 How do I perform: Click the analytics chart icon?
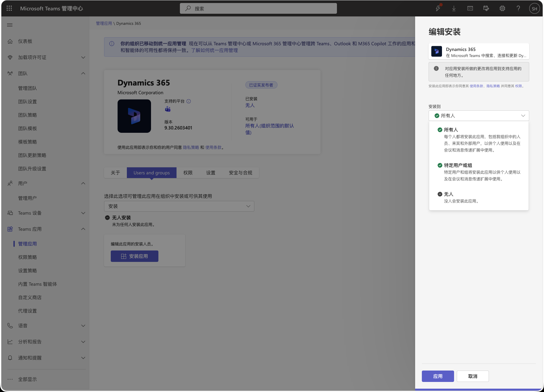(10, 342)
